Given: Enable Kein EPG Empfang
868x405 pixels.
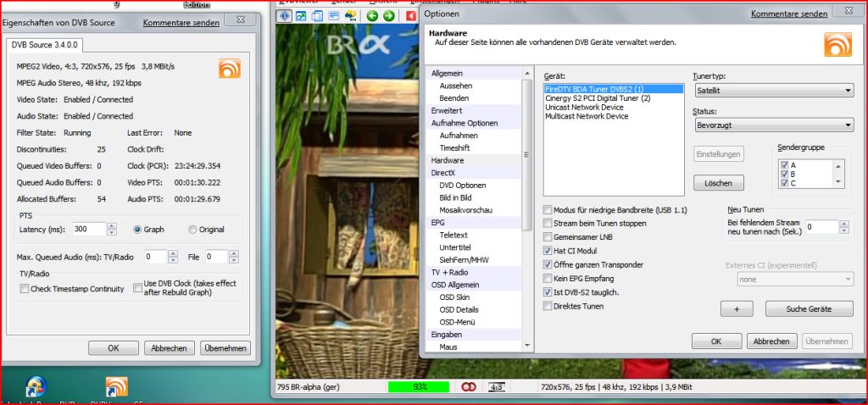Looking at the screenshot, I should pyautogui.click(x=548, y=279).
